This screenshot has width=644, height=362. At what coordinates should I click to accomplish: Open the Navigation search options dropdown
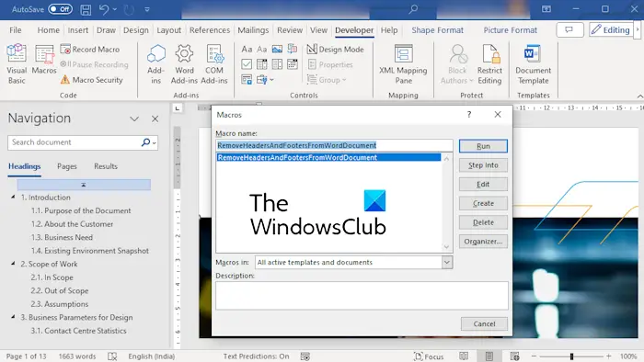pos(155,143)
